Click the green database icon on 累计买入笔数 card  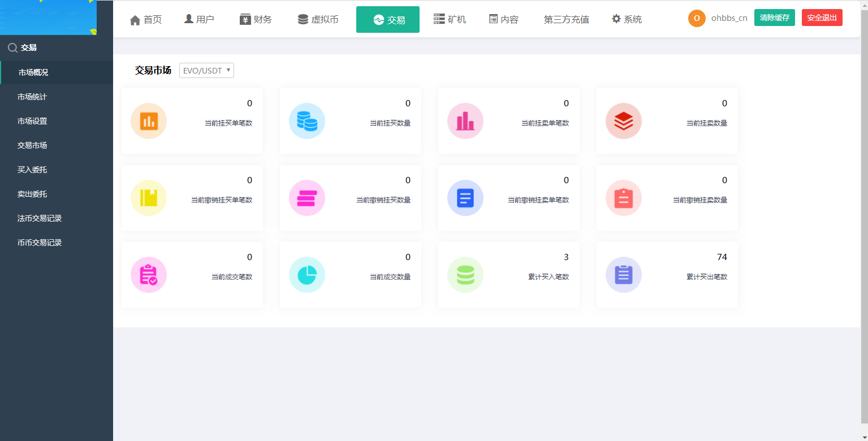[465, 274]
